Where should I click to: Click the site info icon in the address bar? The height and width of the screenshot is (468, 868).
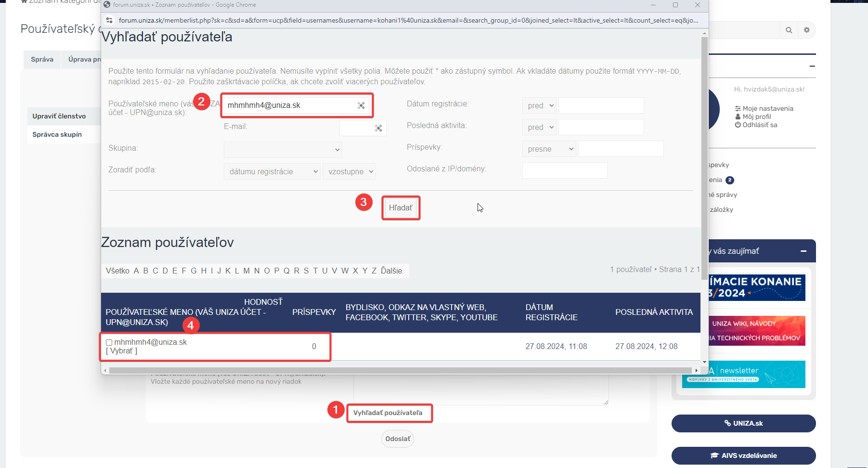(109, 20)
